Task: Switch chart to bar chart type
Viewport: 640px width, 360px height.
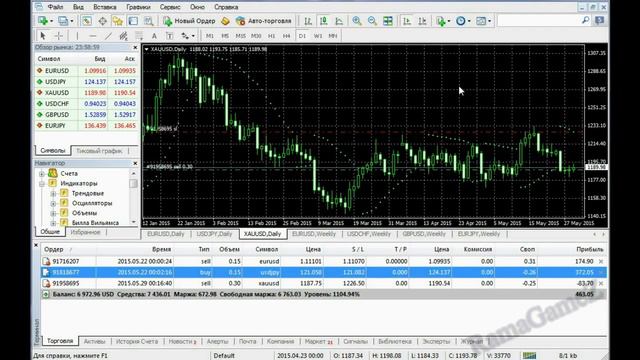Action: pyautogui.click(x=308, y=21)
